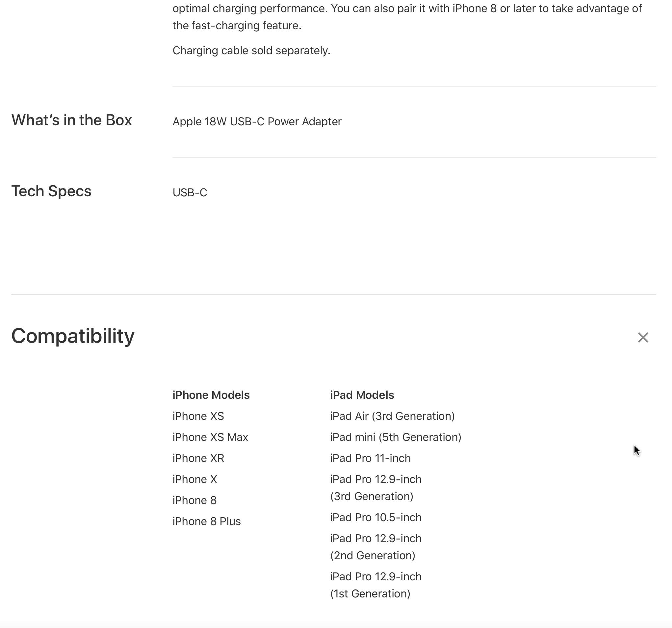Click the iPhone Models column header
This screenshot has width=672, height=628.
(211, 395)
